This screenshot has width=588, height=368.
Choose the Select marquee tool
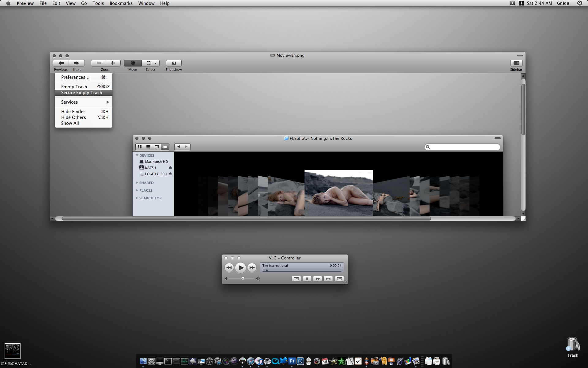tap(149, 63)
